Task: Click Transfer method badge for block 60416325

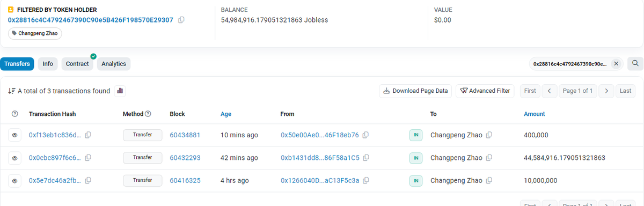Action: click(142, 181)
